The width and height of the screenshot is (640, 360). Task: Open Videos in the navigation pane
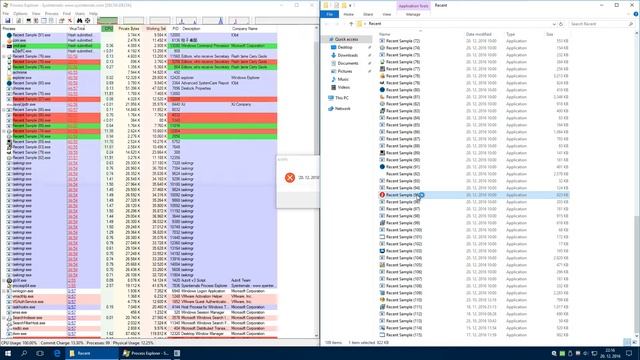[x=344, y=87]
